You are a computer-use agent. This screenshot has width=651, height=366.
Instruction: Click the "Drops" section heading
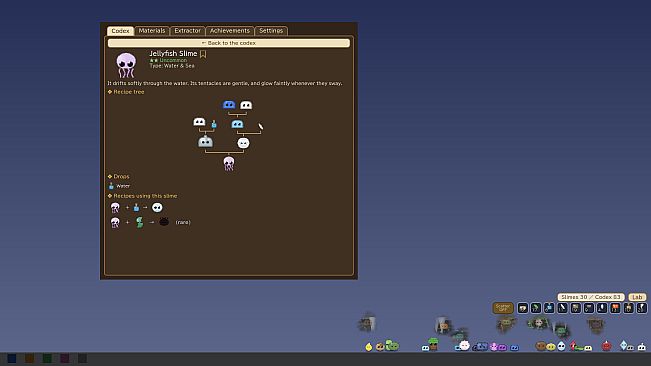click(x=121, y=176)
